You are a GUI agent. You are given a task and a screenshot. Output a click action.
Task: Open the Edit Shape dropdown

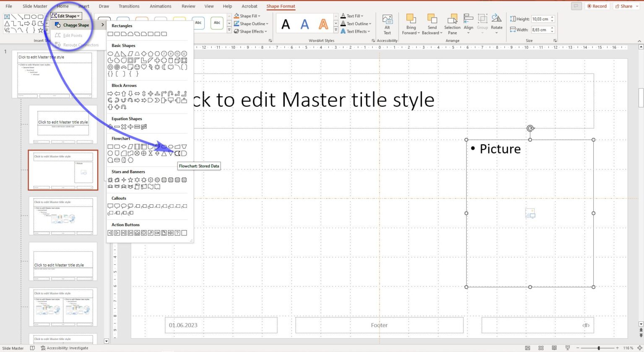click(x=65, y=16)
